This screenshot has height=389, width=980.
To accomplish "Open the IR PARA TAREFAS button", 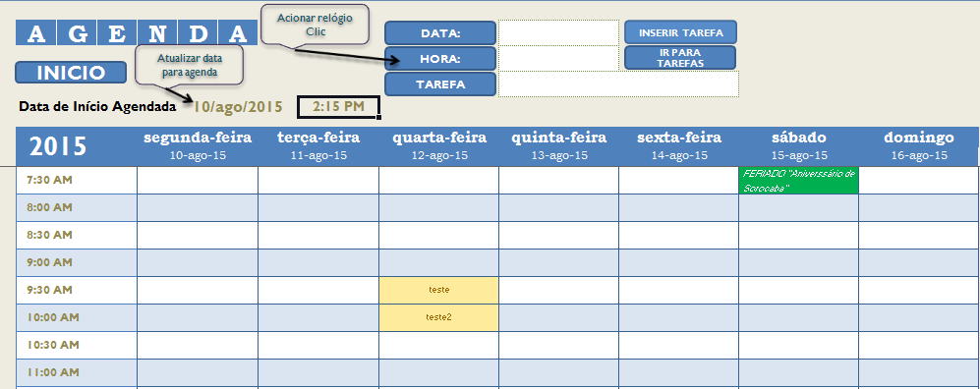I will click(680, 57).
